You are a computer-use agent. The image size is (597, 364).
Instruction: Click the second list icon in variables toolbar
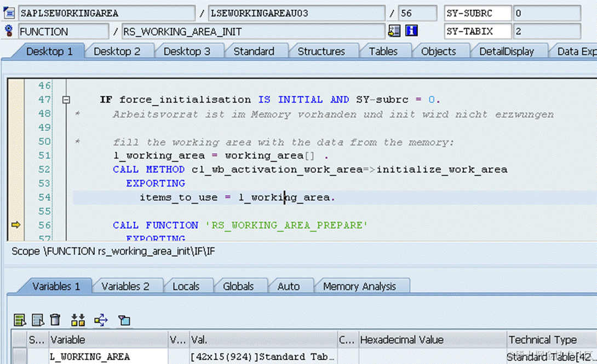(x=38, y=320)
